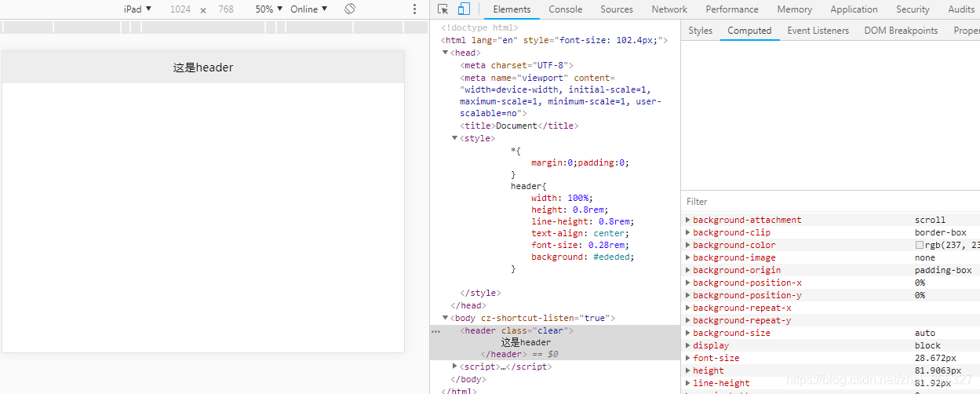The height and width of the screenshot is (394, 980).
Task: Open the iPad device dropdown
Action: tap(137, 9)
